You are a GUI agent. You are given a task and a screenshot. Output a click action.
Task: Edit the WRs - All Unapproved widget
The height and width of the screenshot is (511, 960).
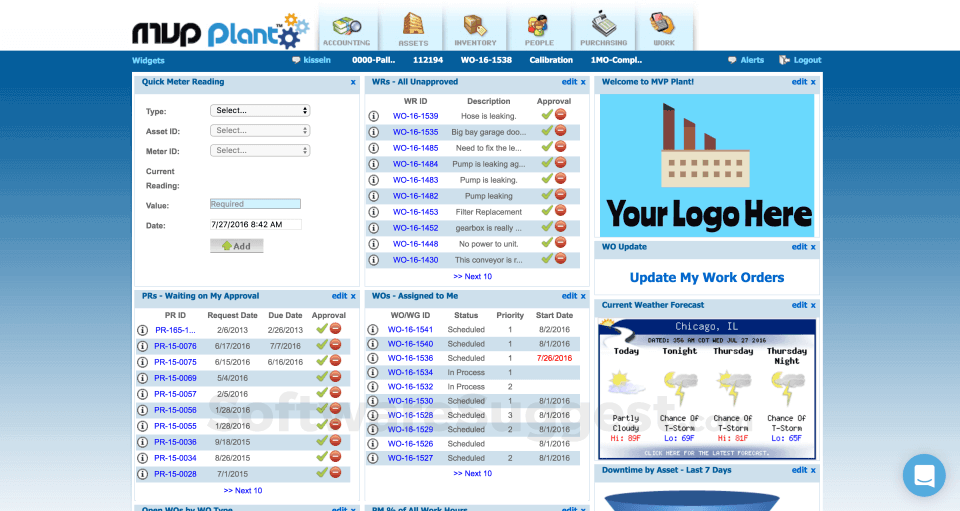(569, 82)
